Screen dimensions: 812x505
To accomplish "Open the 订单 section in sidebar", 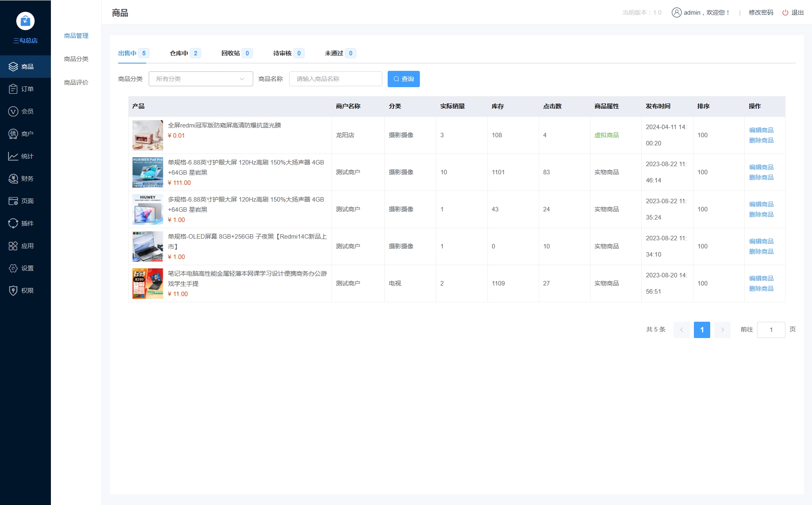I will (x=25, y=89).
